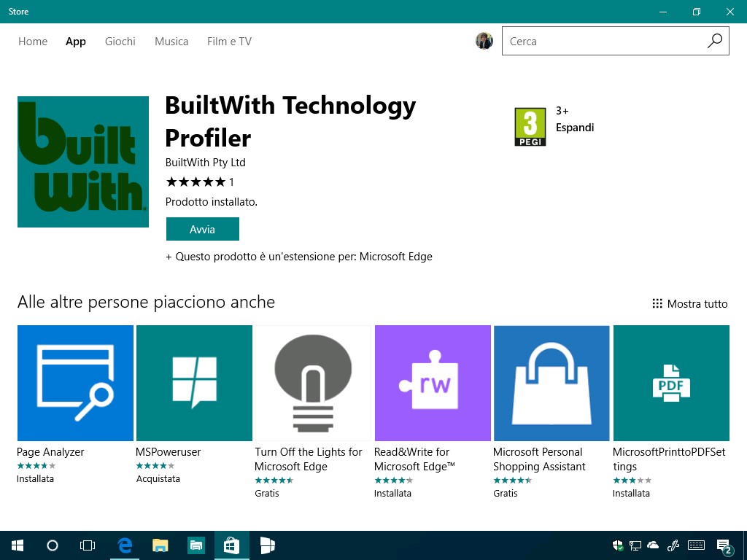Open the Musica tab
This screenshot has height=560, width=747.
tap(171, 42)
